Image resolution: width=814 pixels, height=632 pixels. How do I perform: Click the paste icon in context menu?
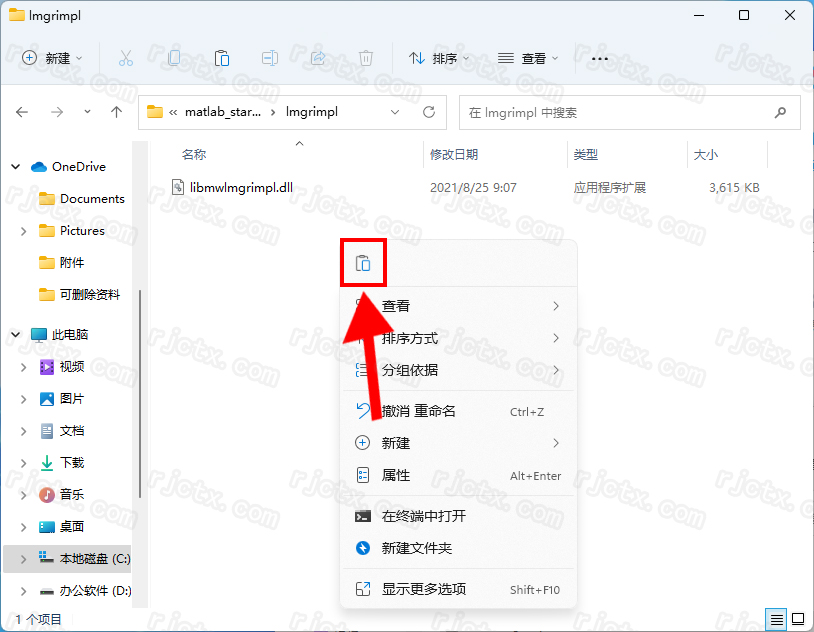tap(363, 264)
